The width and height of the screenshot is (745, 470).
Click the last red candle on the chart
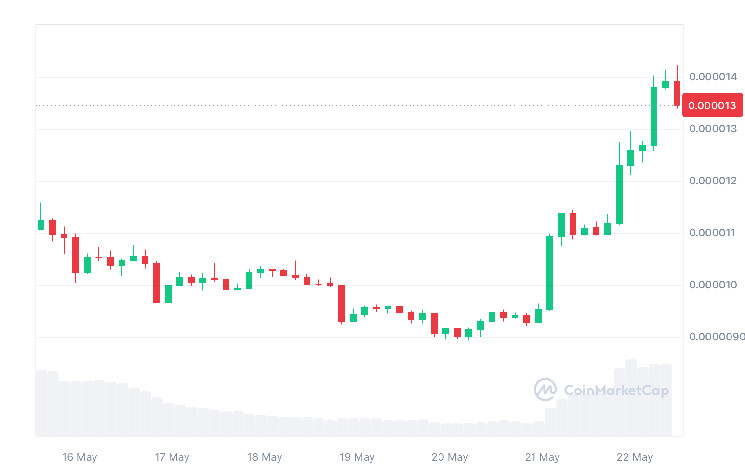point(677,92)
